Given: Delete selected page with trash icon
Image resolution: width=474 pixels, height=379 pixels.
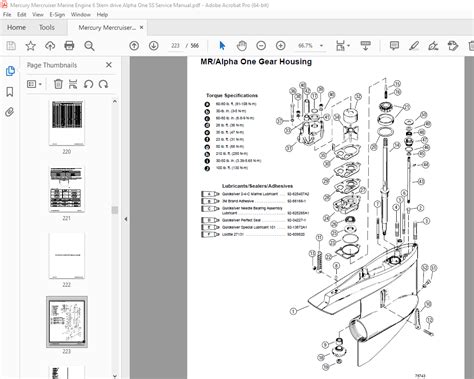Looking at the screenshot, I should (58, 84).
